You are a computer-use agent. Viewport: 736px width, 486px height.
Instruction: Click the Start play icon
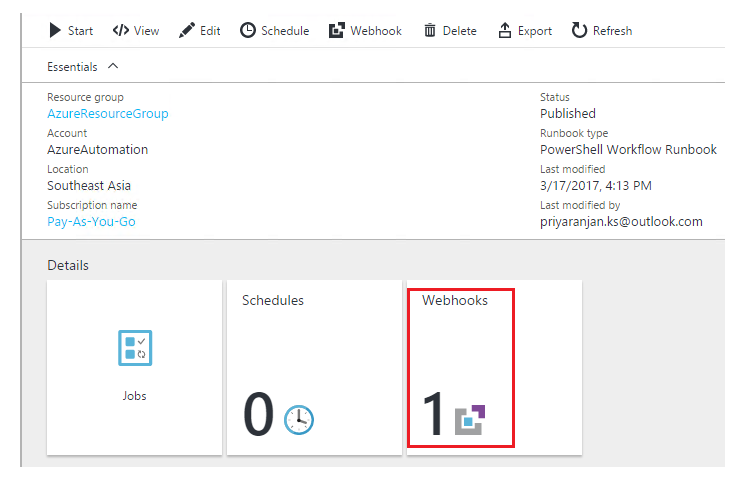(55, 31)
